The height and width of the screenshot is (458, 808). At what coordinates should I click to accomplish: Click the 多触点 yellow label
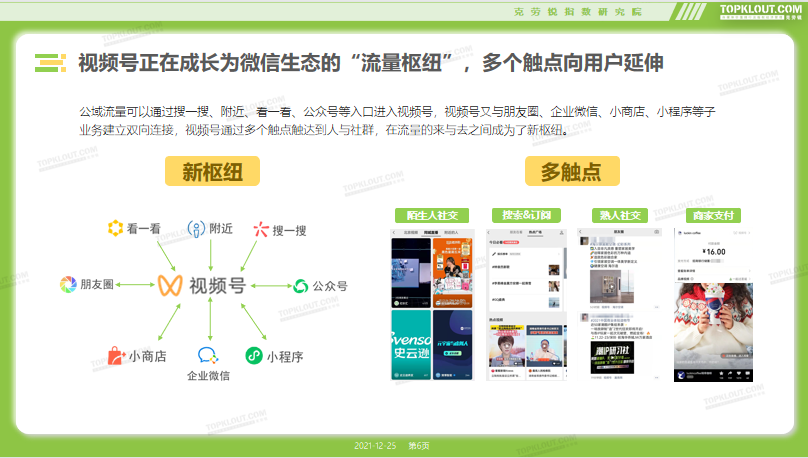572,171
